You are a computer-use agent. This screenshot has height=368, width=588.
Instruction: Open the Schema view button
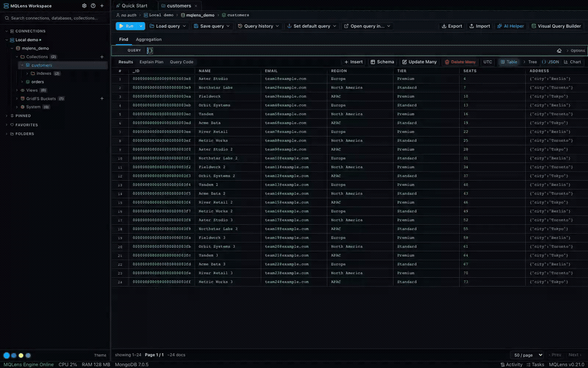click(x=382, y=62)
